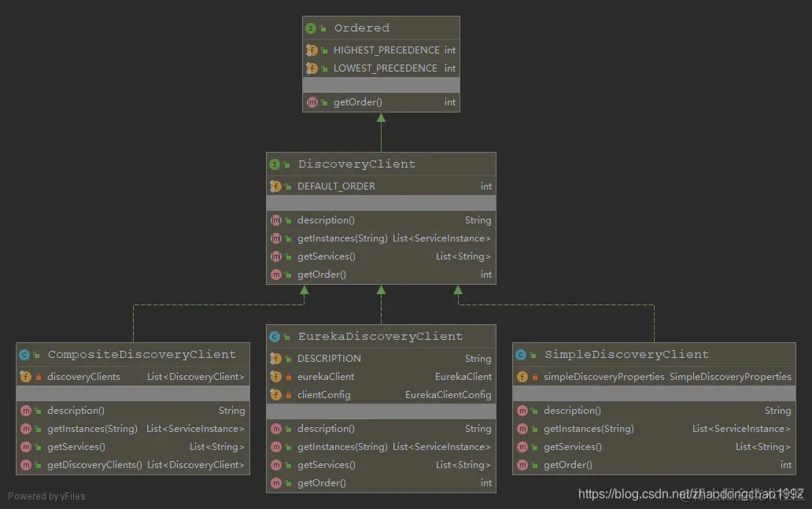This screenshot has width=812, height=509.
Task: Click the method icon of Ordered getOrder()
Action: pyautogui.click(x=312, y=102)
